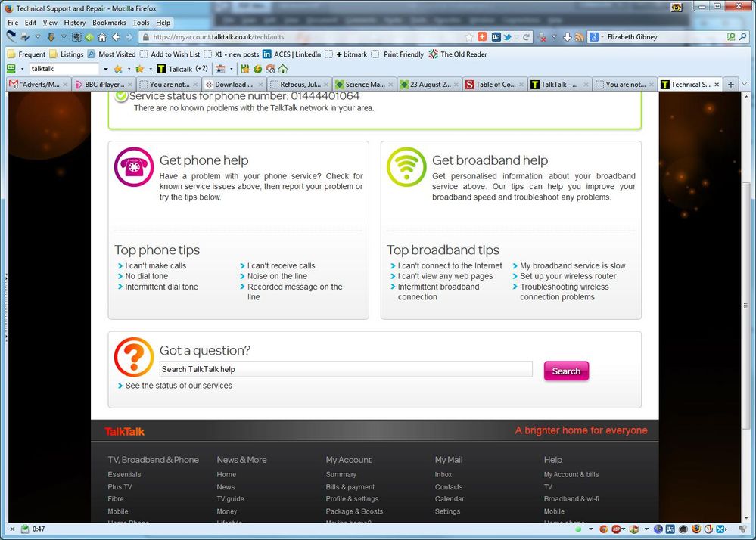The width and height of the screenshot is (756, 540).
Task: Open dropdown arrow next to print icon
Action: coord(38,36)
